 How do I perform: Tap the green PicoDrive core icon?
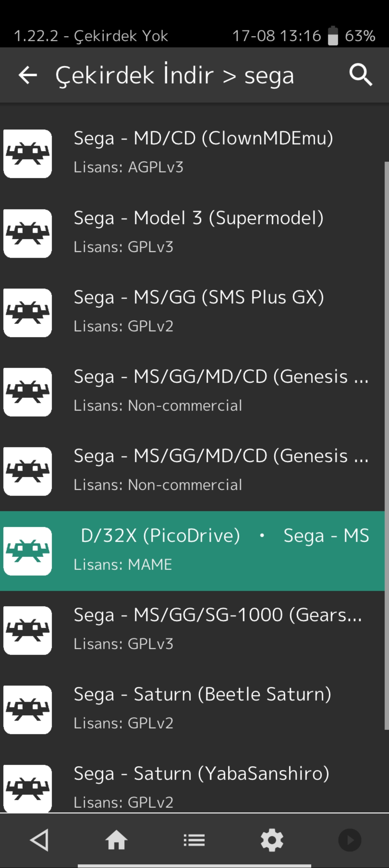[27, 551]
